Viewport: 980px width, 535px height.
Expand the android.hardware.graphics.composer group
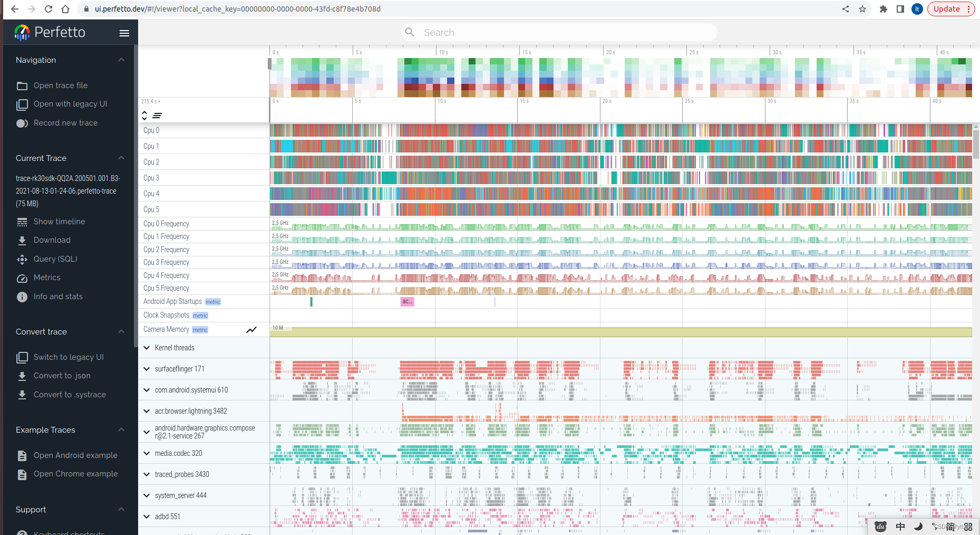coord(147,432)
